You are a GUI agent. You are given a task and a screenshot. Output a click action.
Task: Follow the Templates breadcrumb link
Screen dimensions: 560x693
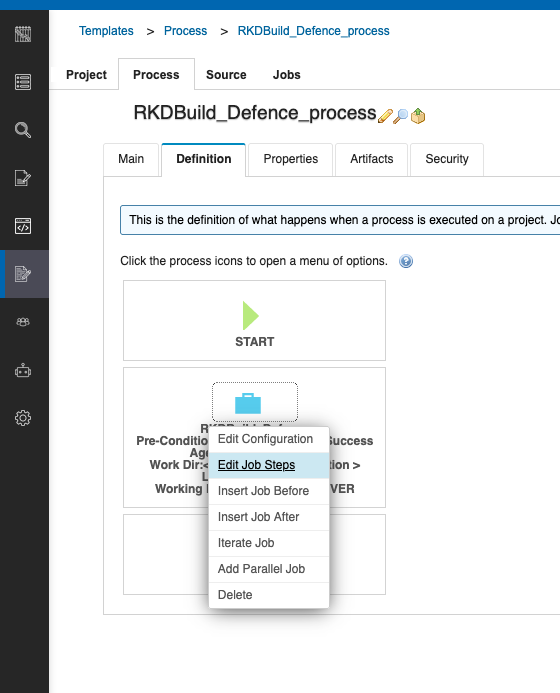[106, 31]
